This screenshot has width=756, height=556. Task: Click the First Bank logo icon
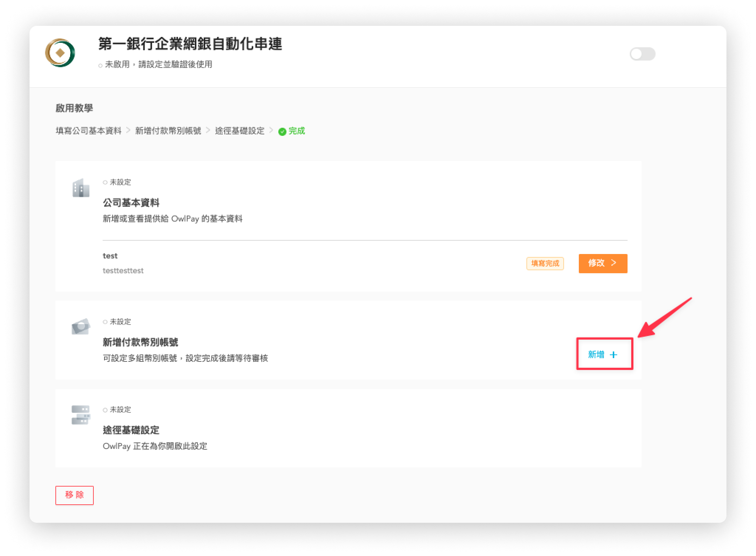(x=60, y=53)
